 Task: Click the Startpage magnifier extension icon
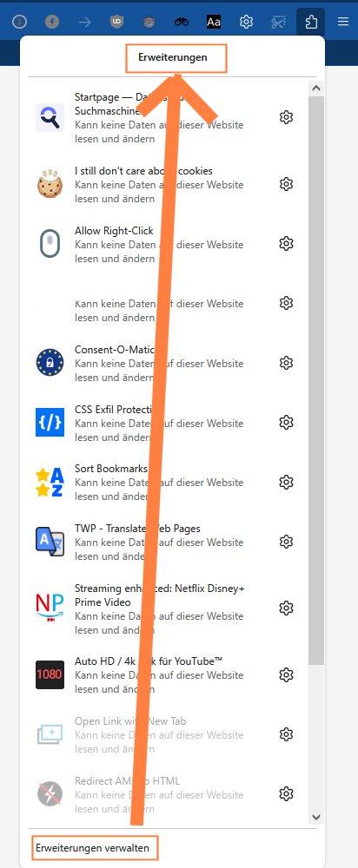[50, 117]
